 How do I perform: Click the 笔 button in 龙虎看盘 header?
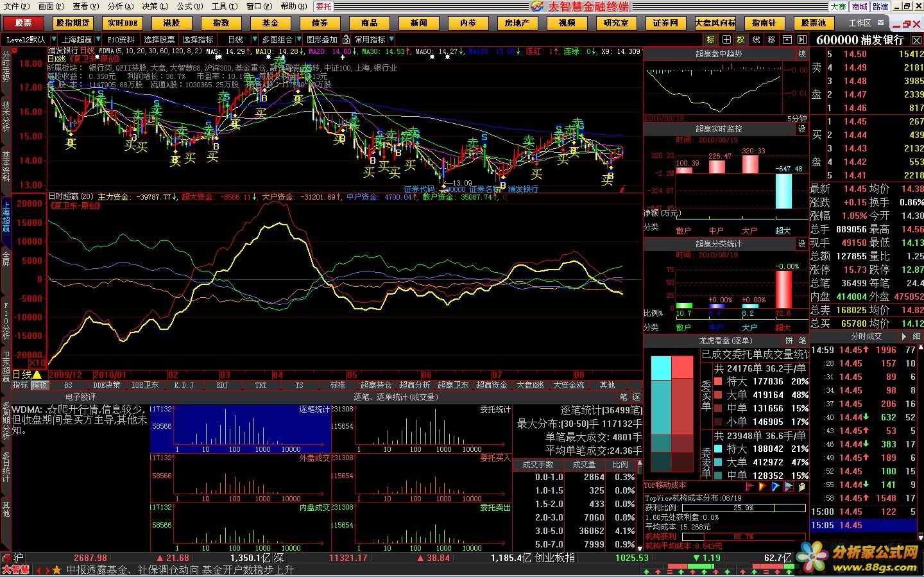802,341
